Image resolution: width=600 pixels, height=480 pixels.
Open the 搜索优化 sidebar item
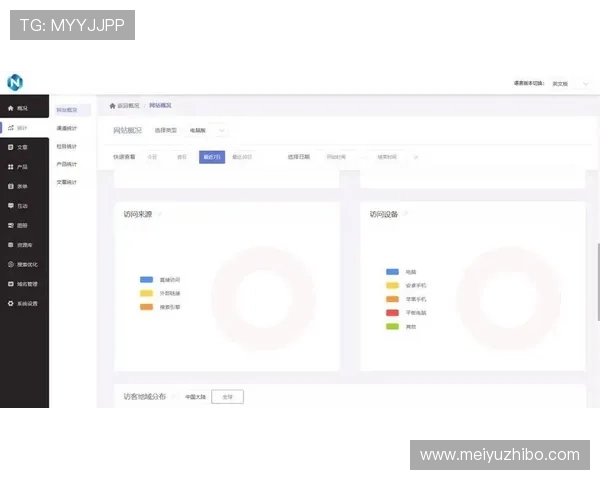[24, 264]
